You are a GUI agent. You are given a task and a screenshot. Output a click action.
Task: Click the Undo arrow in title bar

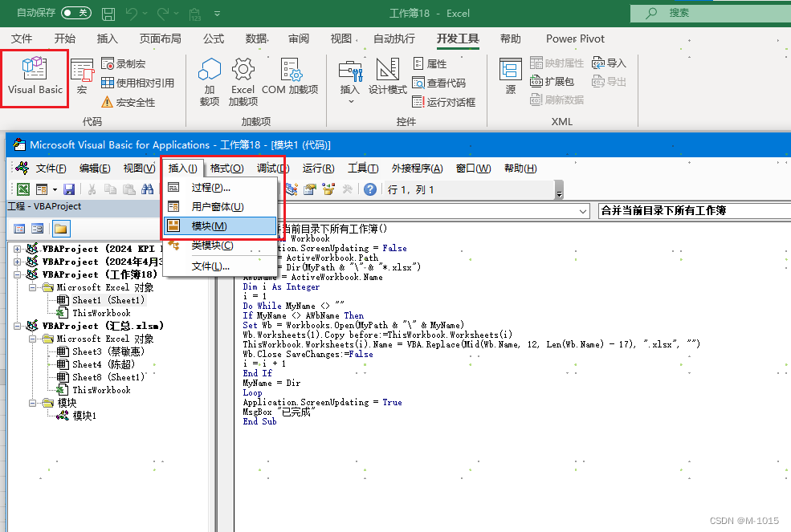pos(131,14)
